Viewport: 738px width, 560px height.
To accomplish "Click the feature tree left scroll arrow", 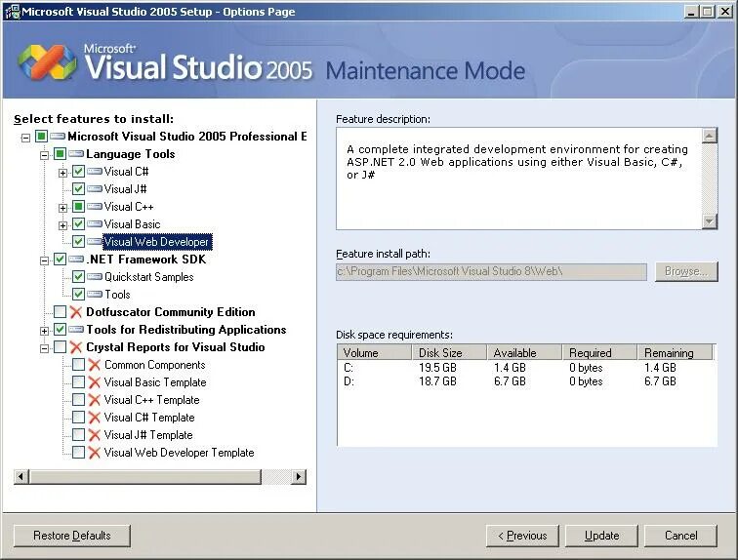I will (20, 477).
